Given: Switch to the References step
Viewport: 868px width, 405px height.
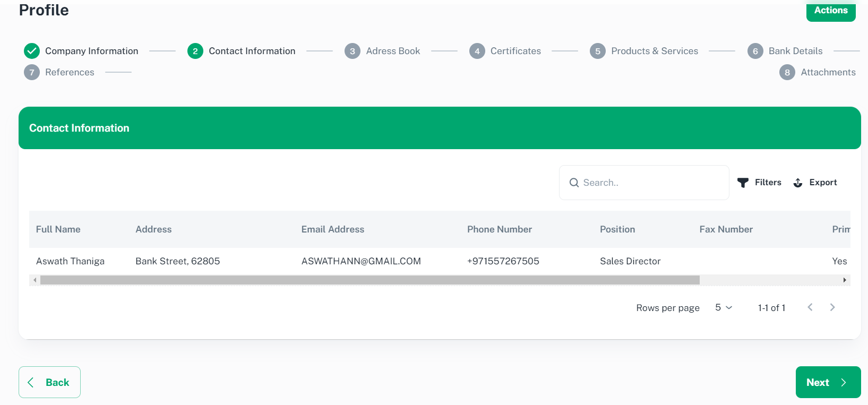Looking at the screenshot, I should click(x=69, y=72).
